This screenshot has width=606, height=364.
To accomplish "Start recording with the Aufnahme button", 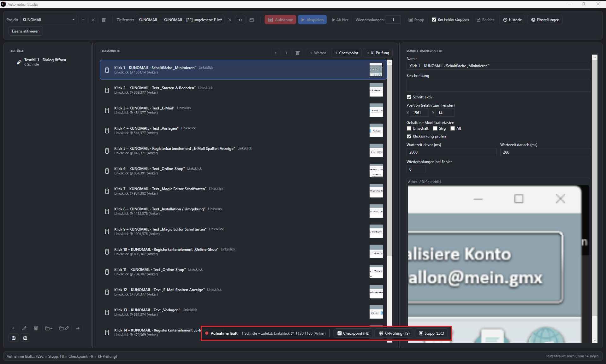I will (x=280, y=20).
